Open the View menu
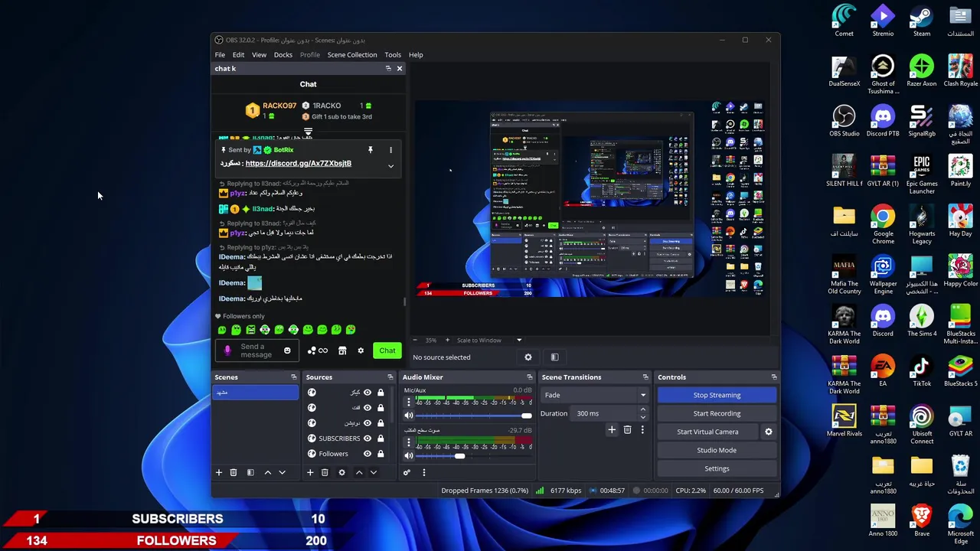Screen dimensions: 980x551 [259, 55]
